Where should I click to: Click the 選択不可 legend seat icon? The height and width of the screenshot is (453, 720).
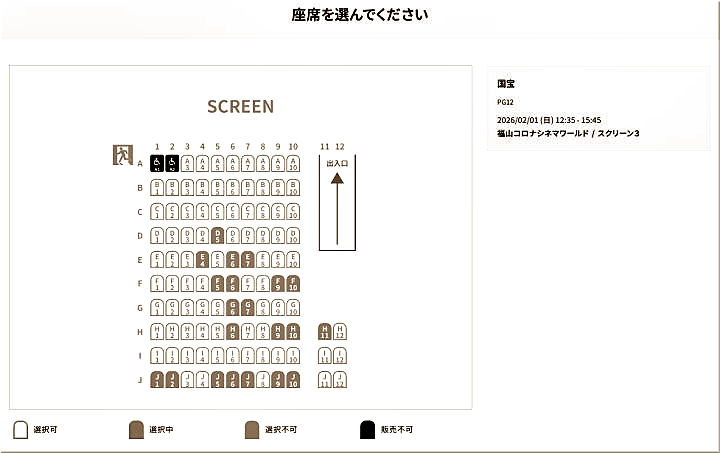pos(252,429)
